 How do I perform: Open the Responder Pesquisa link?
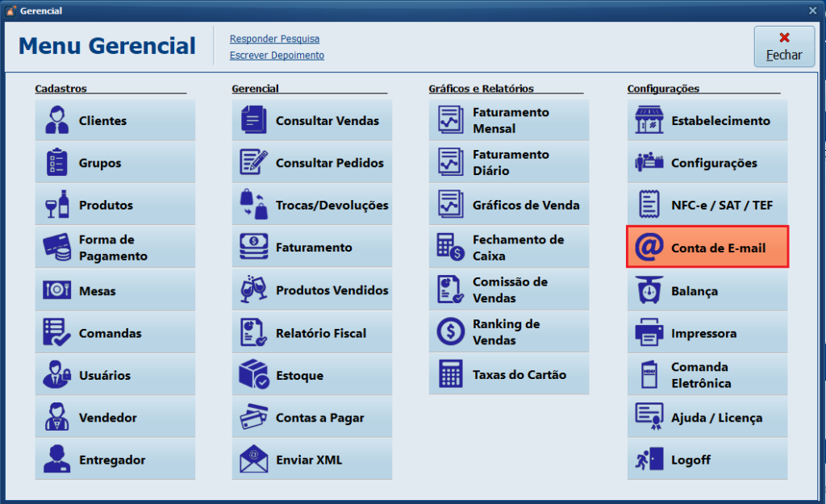point(274,39)
